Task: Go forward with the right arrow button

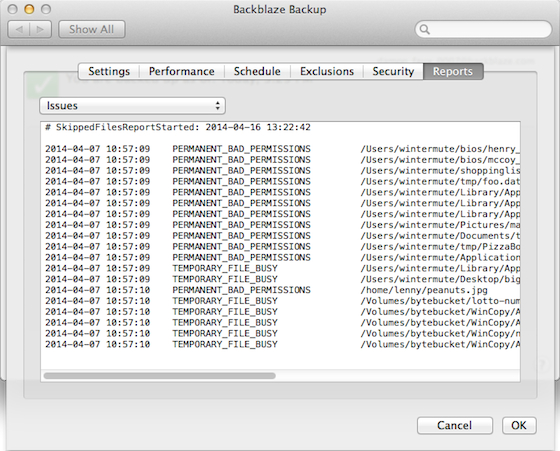Action: (x=41, y=29)
